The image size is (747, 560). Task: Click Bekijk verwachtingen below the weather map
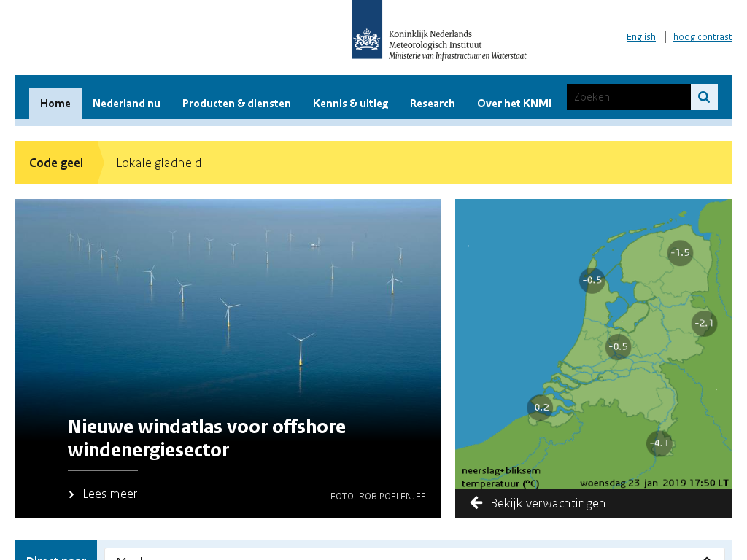coord(547,503)
